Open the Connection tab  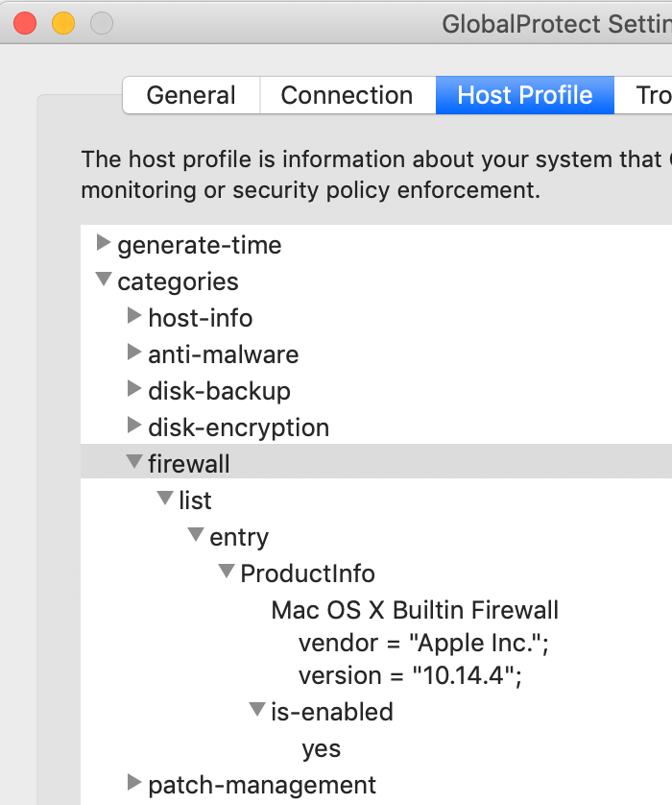(348, 95)
